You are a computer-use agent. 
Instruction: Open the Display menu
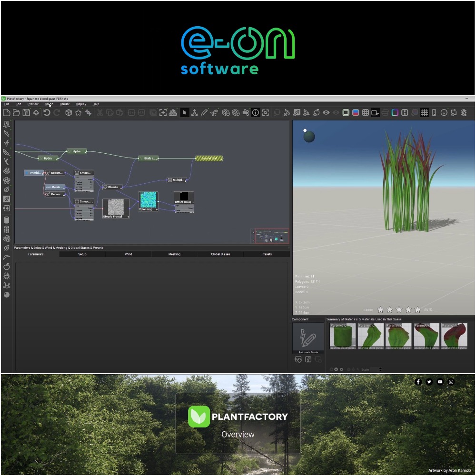click(x=81, y=104)
